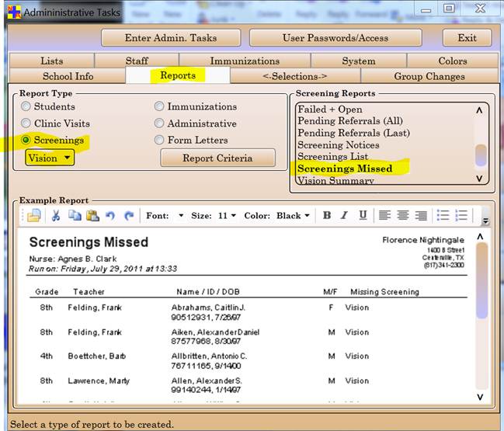Click Example Report scroll down arrow
Image resolution: width=504 pixels, height=431 pixels.
(480, 397)
